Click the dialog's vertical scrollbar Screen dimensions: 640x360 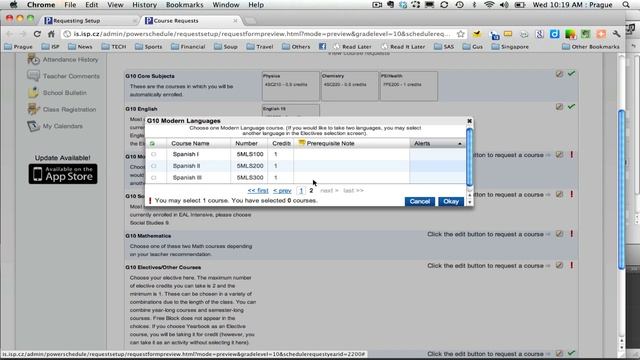[469, 157]
